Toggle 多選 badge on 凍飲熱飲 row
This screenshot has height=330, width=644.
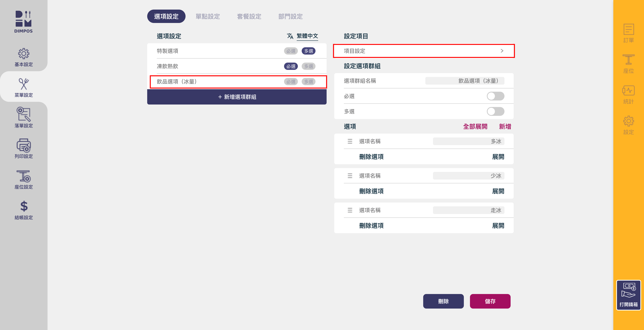pyautogui.click(x=308, y=66)
